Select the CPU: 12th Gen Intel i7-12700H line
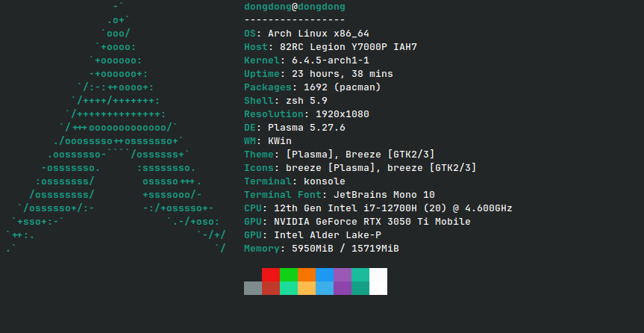Image resolution: width=644 pixels, height=333 pixels. [378, 208]
